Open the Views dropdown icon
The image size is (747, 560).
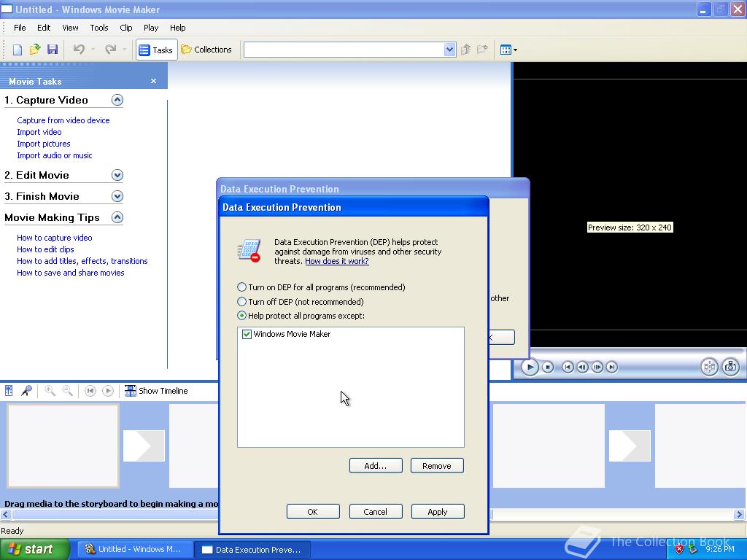click(508, 50)
